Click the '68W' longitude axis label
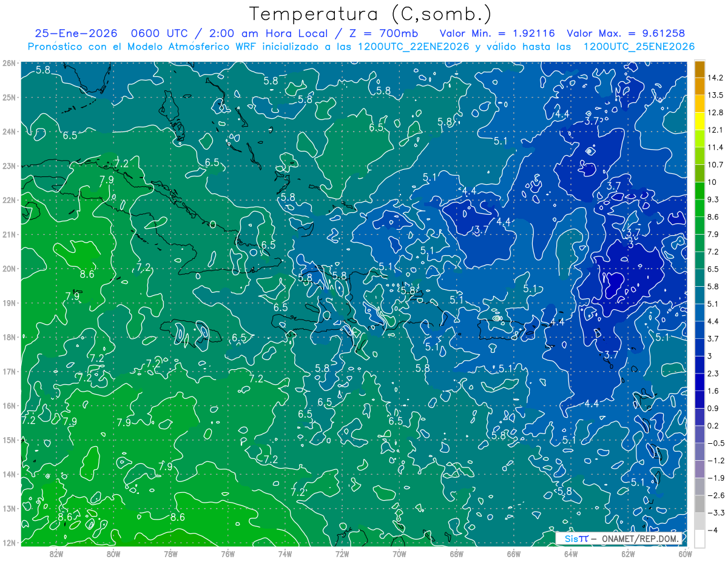Image resolution: width=728 pixels, height=562 pixels. click(456, 554)
